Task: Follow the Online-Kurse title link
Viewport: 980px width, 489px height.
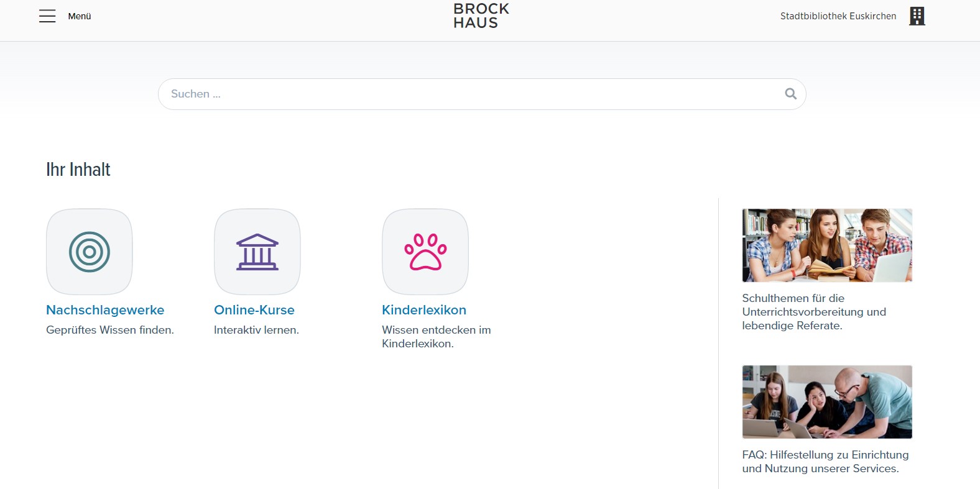Action: click(x=254, y=310)
